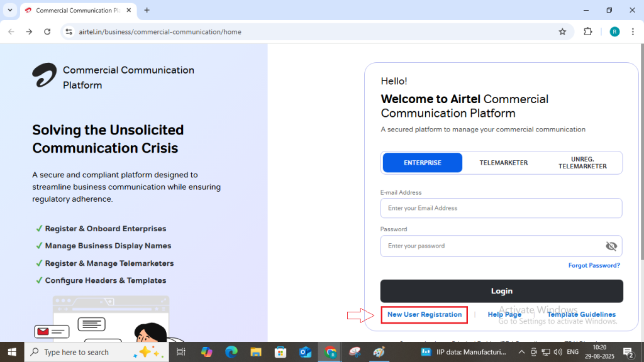Open the Chrome three-dot menu

(x=633, y=31)
